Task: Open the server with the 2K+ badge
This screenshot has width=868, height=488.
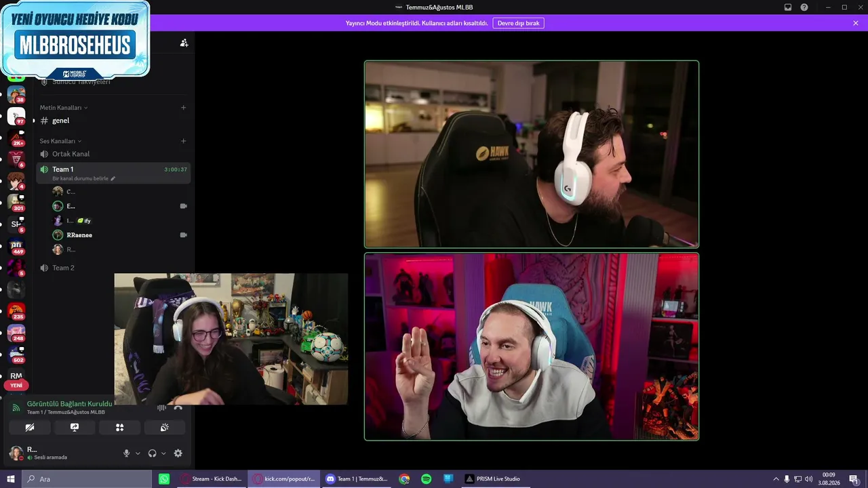Action: coord(16,138)
